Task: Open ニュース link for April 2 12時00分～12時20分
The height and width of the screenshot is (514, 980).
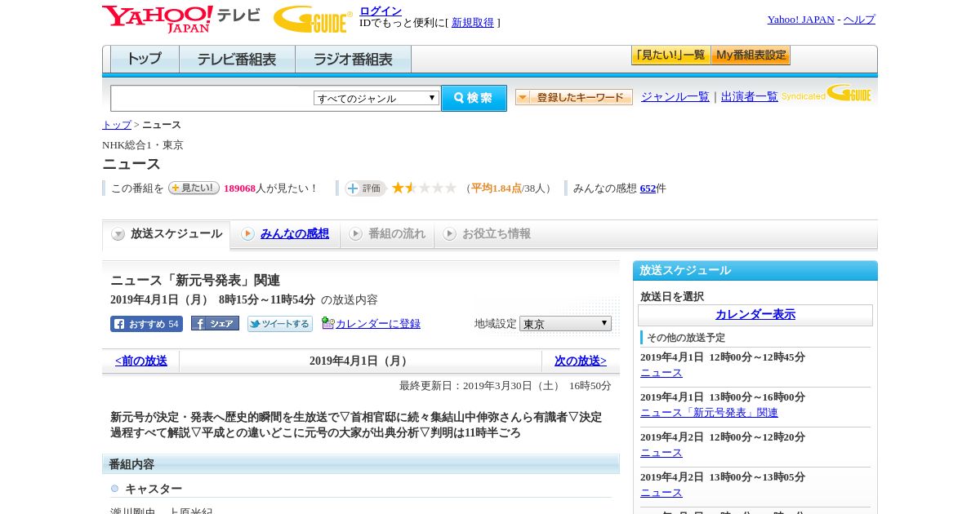Action: click(x=661, y=453)
